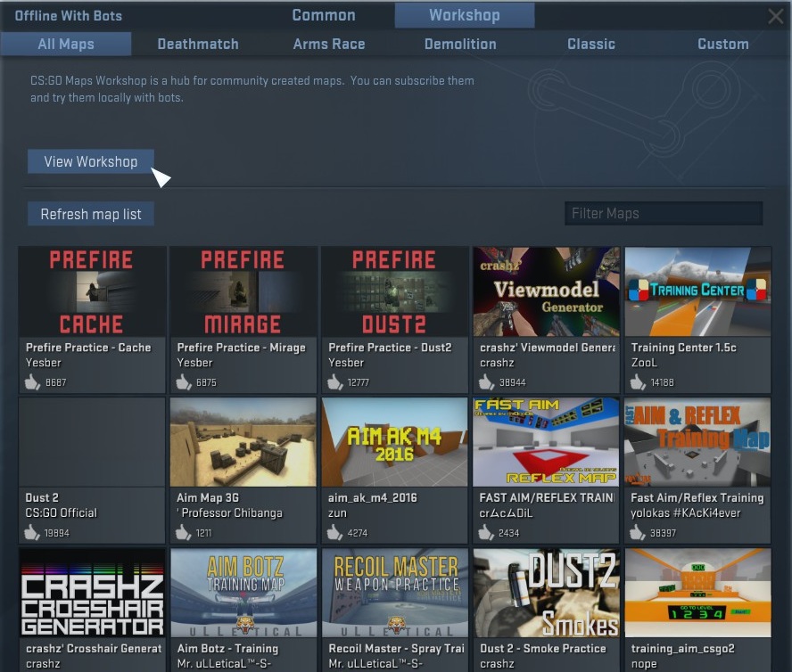Refresh the map list
This screenshot has height=672, width=792.
tap(91, 214)
